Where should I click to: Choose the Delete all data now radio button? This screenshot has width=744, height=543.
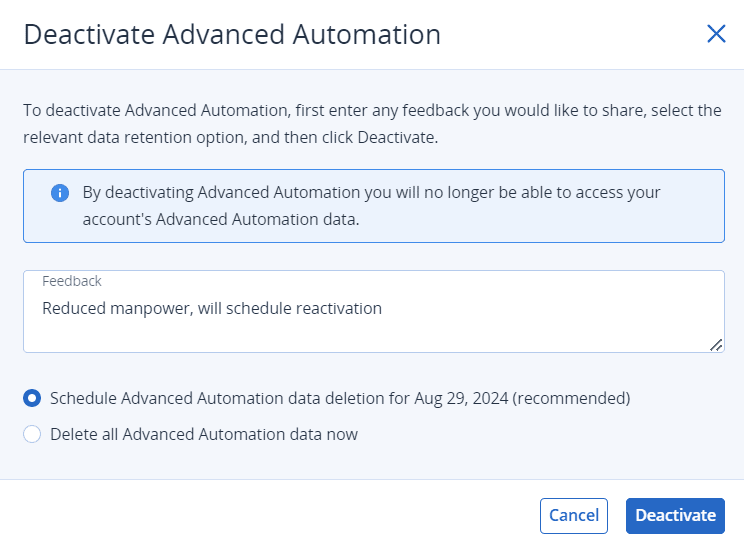(32, 434)
